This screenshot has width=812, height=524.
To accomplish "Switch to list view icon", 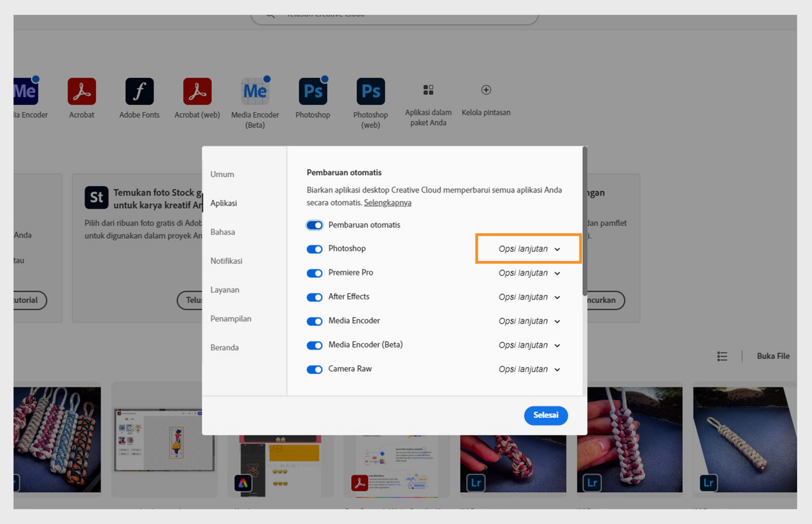I will tap(722, 356).
